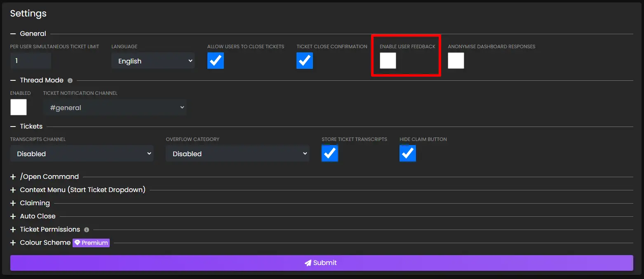Open the Transcripts Channel dropdown
Screen dimensions: 644x279
[x=82, y=153]
